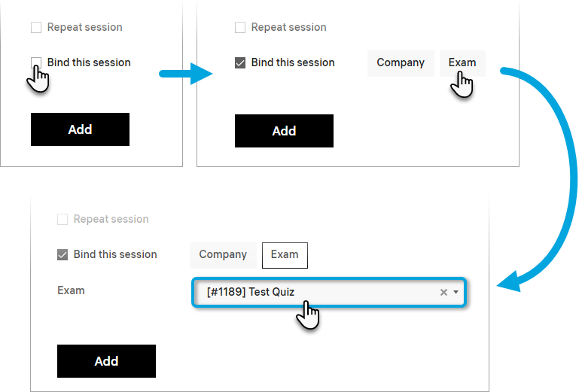Click the Bind this session label in the top-left panel
Image resolution: width=579 pixels, height=392 pixels.
89,62
